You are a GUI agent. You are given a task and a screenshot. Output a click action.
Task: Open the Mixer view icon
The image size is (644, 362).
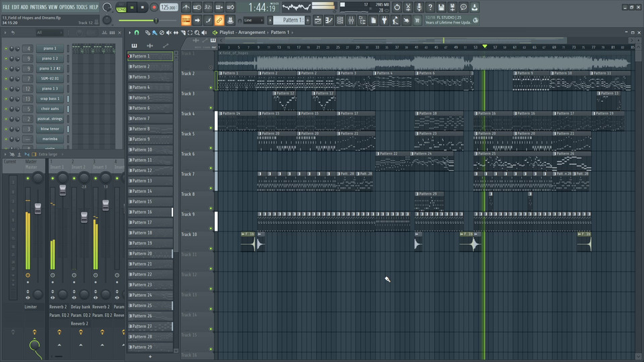(x=351, y=21)
